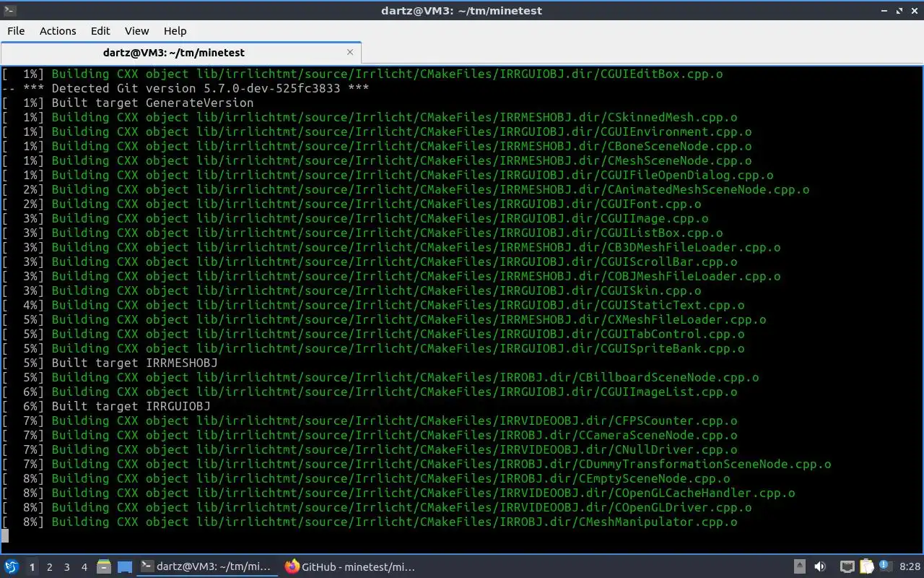
Task: Open the file manager icon in the taskbar
Action: point(103,567)
